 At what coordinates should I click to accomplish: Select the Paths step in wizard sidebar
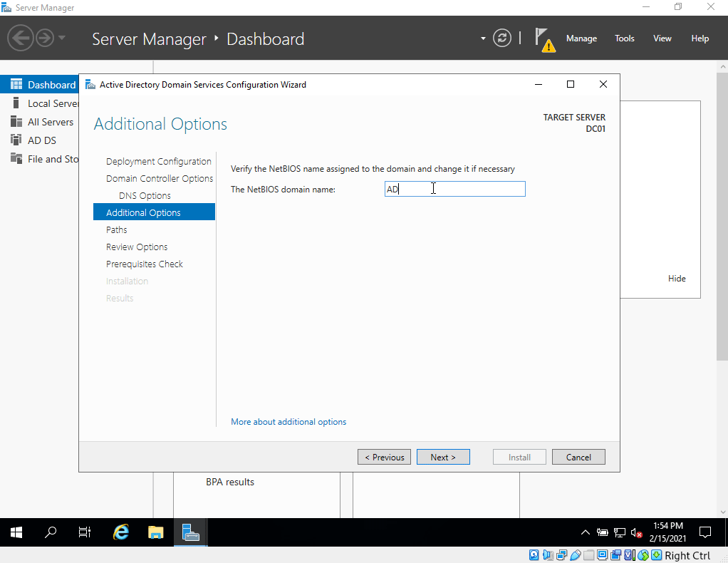click(x=117, y=229)
